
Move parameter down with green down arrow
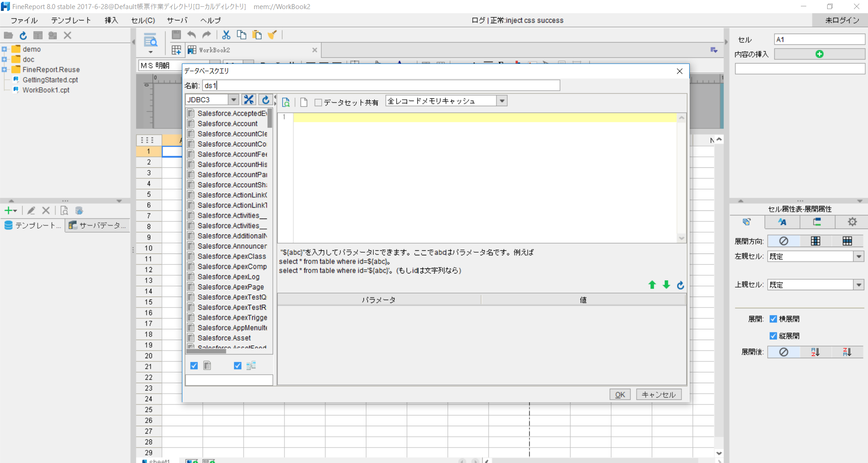pos(666,285)
